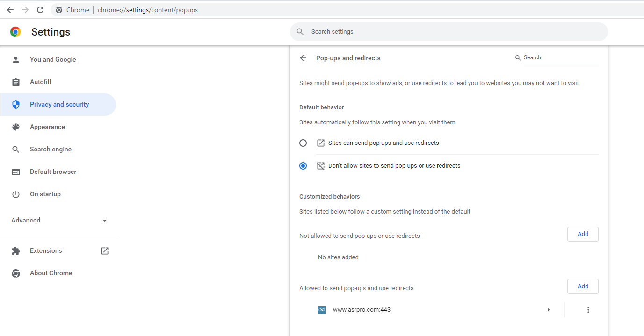Expand the www.asrpro.com site entry arrow
Screen dimensions: 644x336
pos(549,309)
